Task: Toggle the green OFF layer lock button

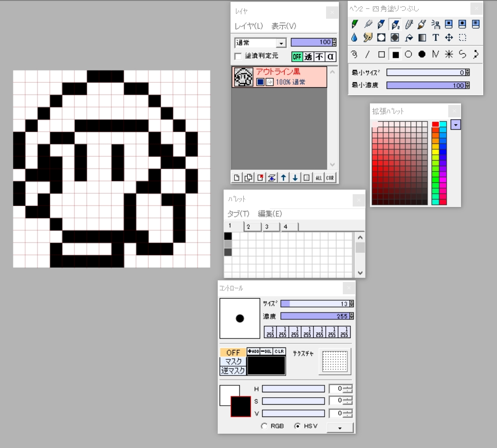Action: [x=297, y=57]
